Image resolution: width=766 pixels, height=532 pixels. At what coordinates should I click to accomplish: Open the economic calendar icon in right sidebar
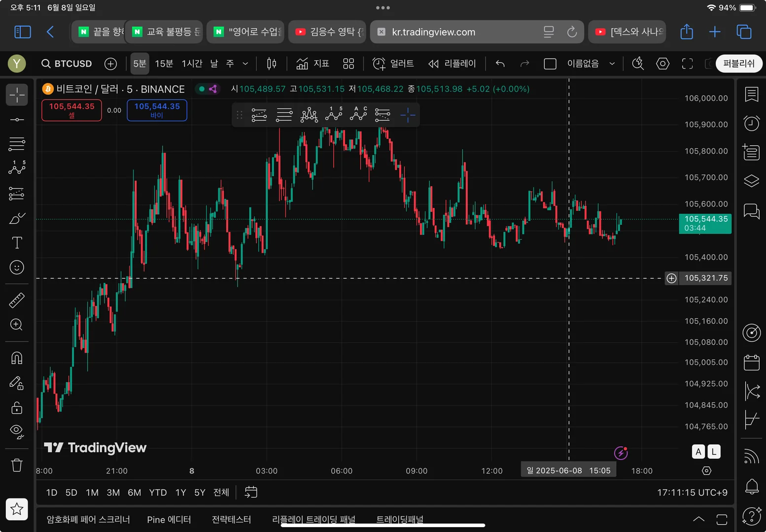pos(751,363)
